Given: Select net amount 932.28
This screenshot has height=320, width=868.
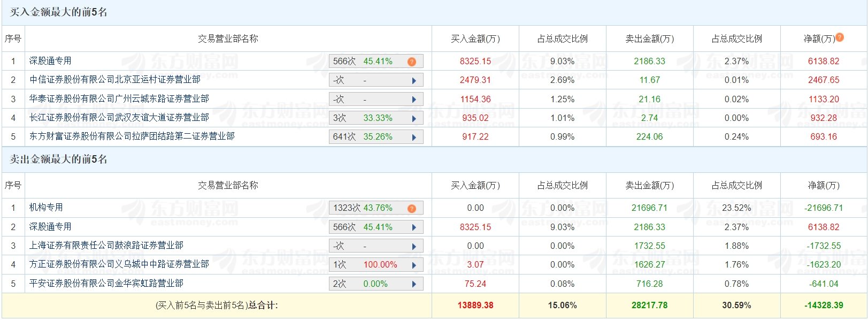Looking at the screenshot, I should [x=824, y=118].
